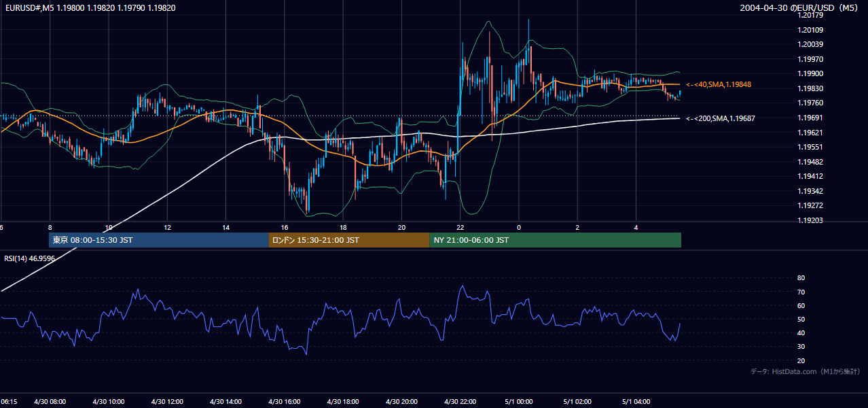Click price axis label 1.19412

click(811, 176)
